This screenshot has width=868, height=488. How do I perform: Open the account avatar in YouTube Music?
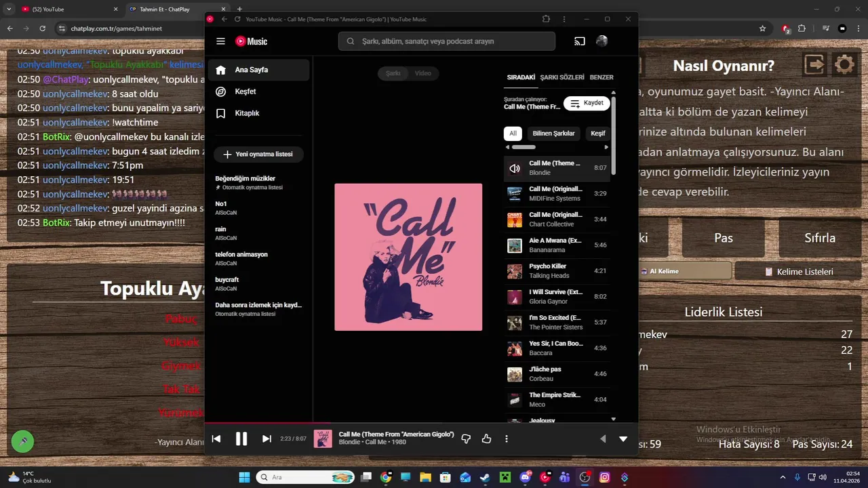(601, 41)
